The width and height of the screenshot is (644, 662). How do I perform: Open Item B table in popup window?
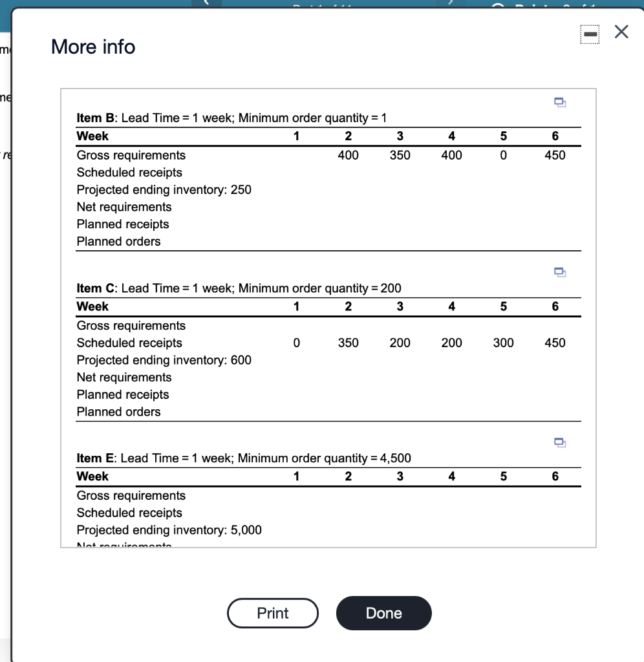(560, 102)
